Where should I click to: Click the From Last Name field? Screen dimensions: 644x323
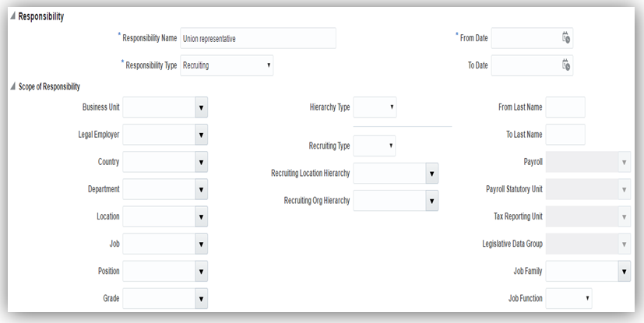(565, 107)
